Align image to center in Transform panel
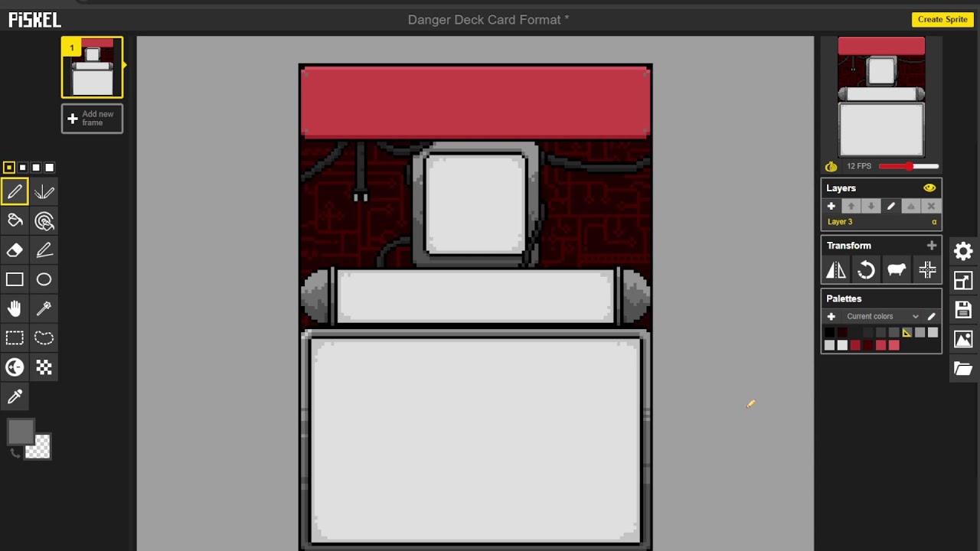 click(927, 269)
